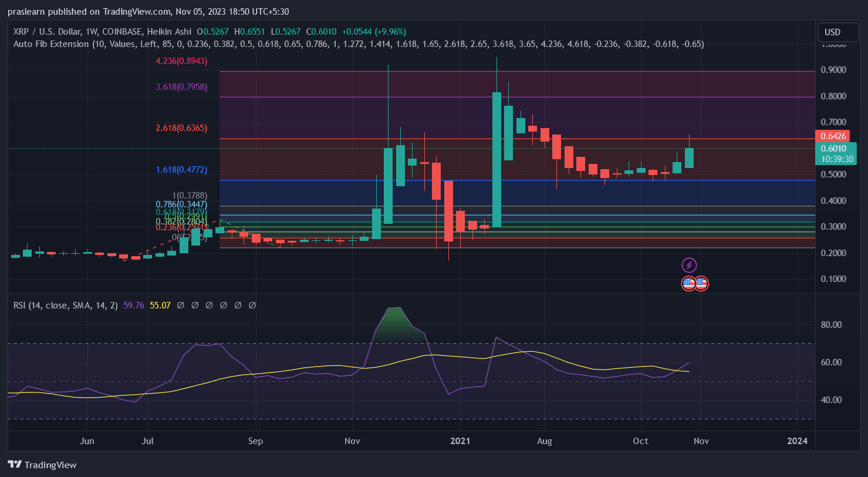Click the right US flag event icon
Viewport: 868px width, 477px height.
pos(701,284)
